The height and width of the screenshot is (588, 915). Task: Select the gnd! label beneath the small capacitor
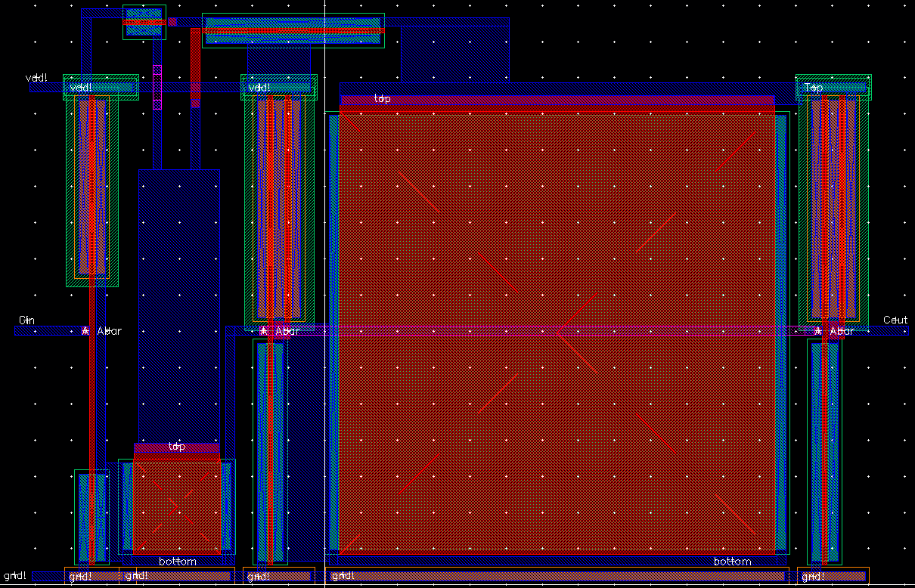pos(136,577)
